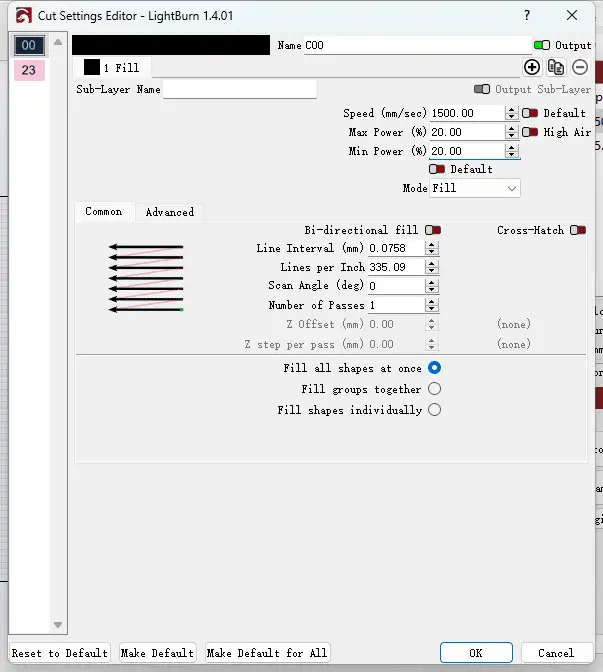Viewport: 603px width, 672px height.
Task: Toggle the layer Output switch
Action: [x=542, y=45]
